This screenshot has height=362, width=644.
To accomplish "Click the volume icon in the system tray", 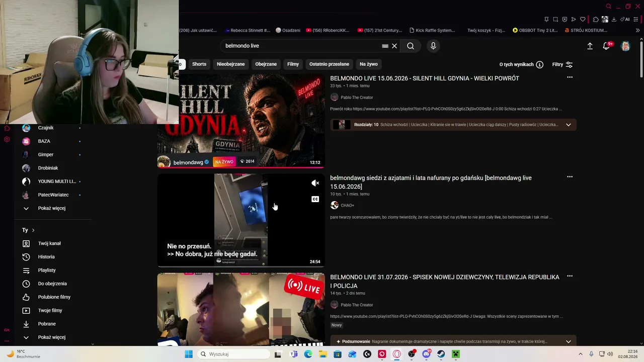I will (610, 354).
